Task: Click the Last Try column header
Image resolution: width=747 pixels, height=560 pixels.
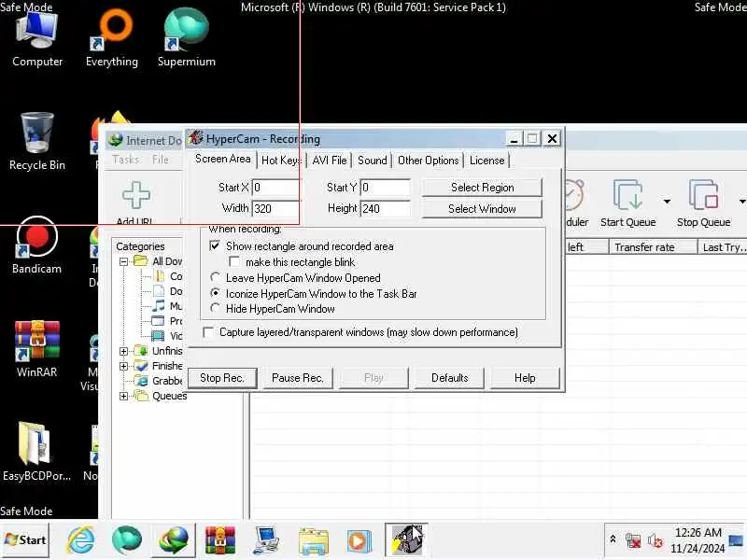Action: 722,247
